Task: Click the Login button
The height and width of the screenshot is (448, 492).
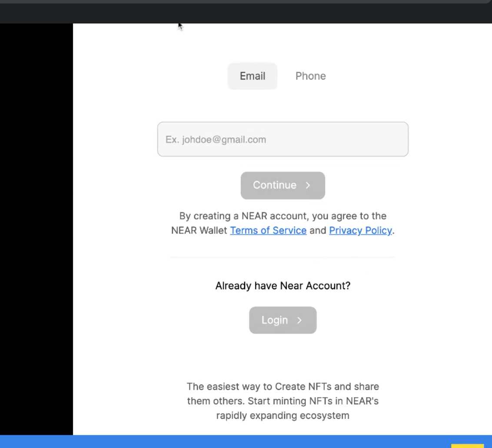Action: 283,320
